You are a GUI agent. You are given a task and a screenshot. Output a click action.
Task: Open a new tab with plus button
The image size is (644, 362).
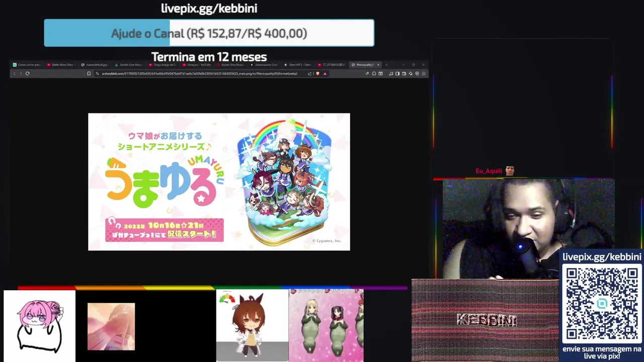pos(386,65)
